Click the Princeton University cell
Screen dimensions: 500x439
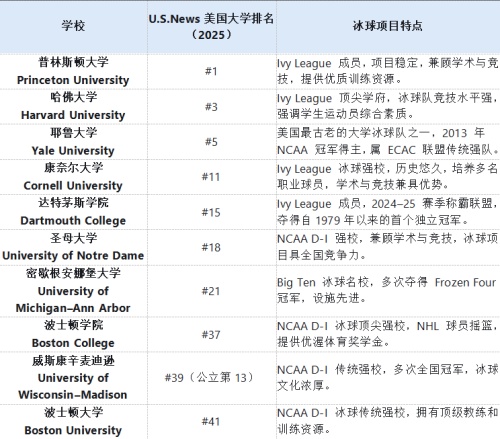tap(73, 71)
